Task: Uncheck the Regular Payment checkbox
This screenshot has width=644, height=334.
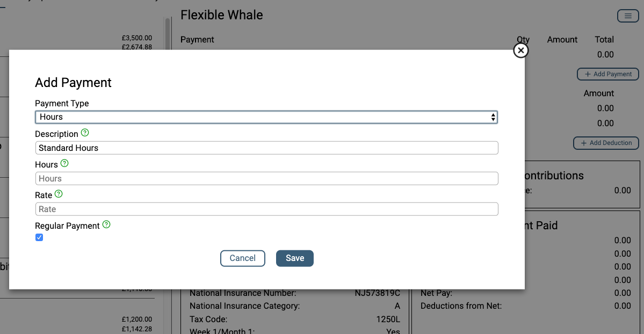Action: (x=39, y=237)
